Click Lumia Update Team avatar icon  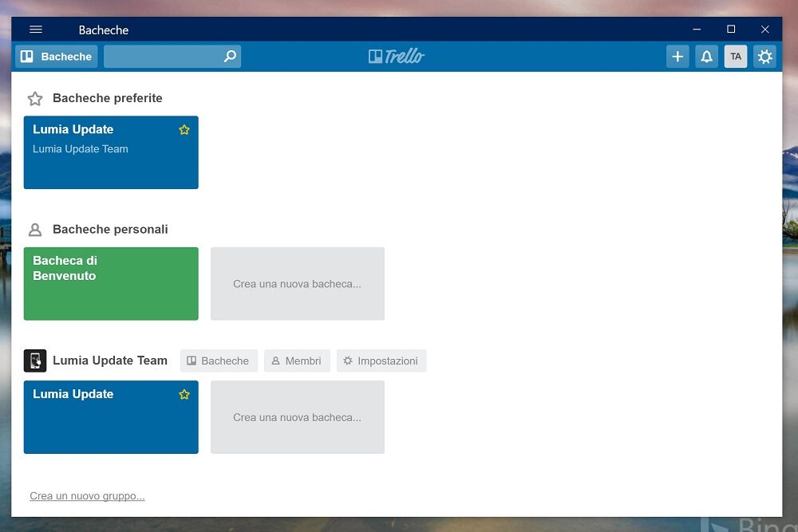(x=35, y=361)
